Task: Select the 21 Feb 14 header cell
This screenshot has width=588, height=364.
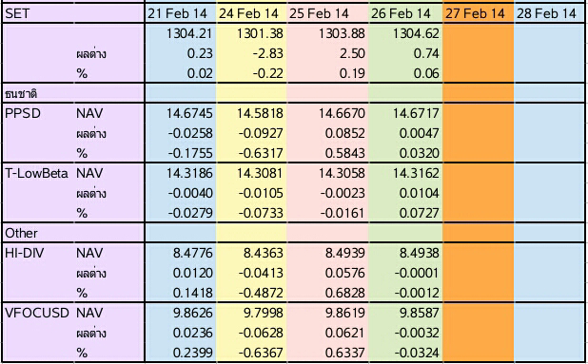Action: click(181, 13)
